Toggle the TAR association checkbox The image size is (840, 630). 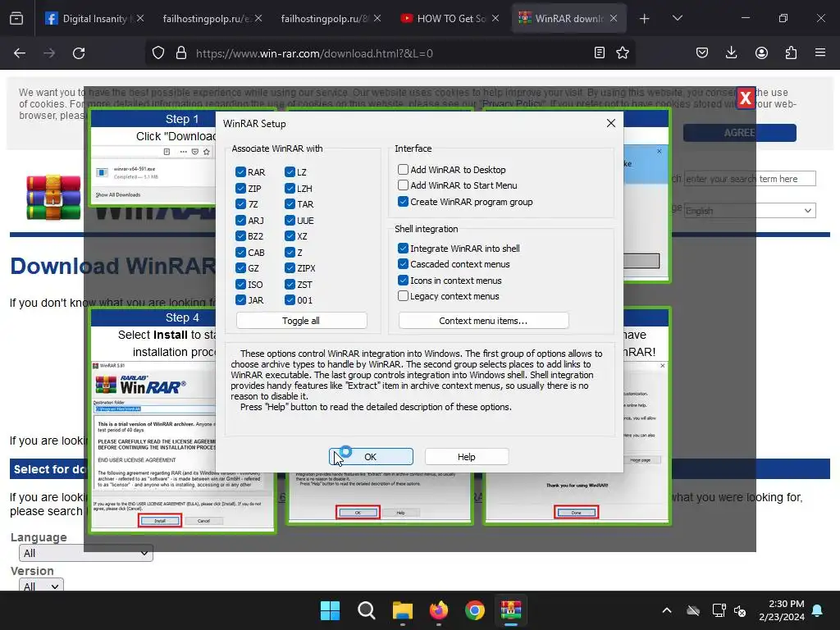pyautogui.click(x=290, y=204)
